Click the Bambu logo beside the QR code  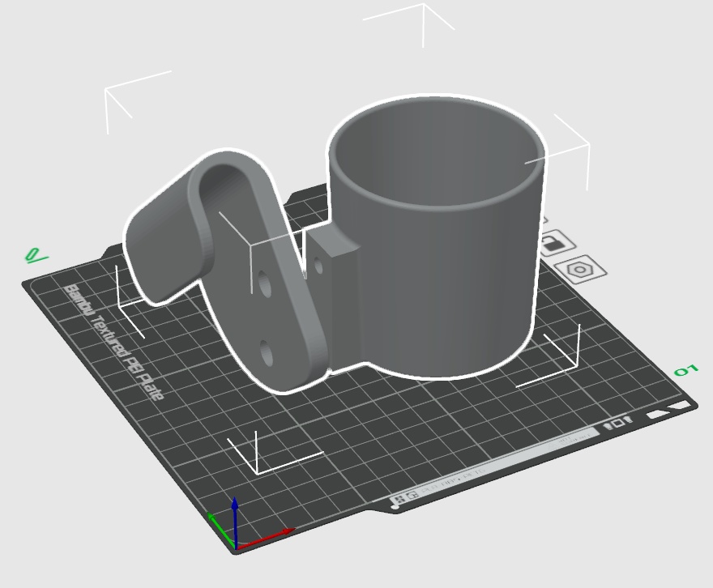[412, 494]
